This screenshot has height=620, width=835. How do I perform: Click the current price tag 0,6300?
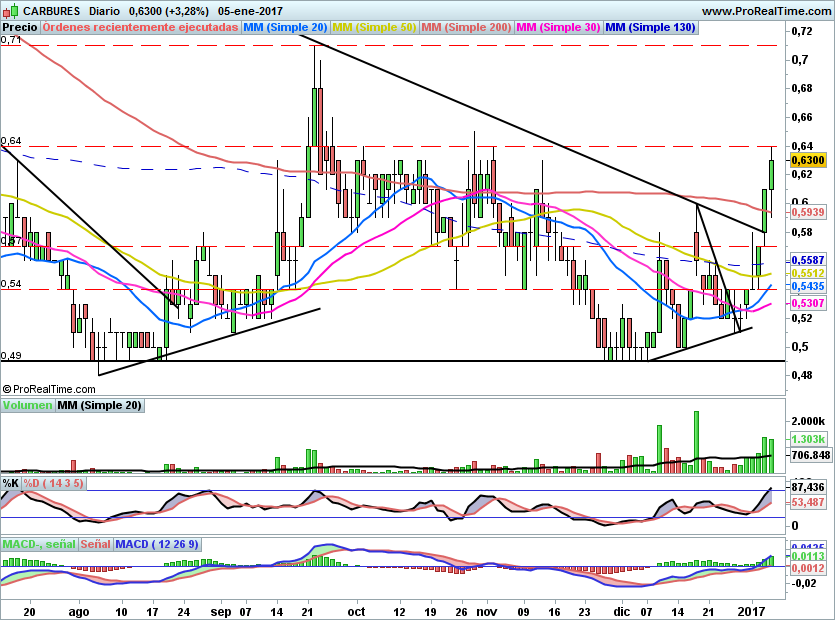pyautogui.click(x=807, y=160)
